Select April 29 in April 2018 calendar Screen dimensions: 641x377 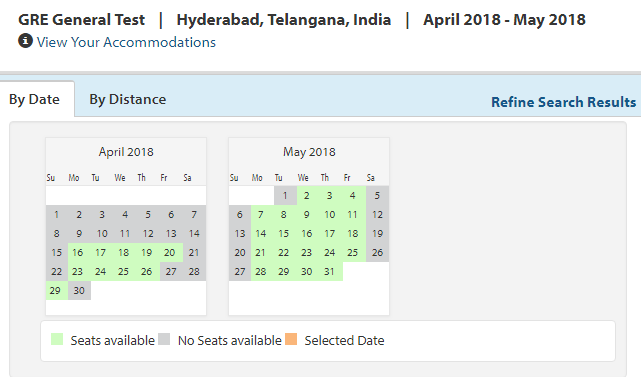(x=56, y=291)
